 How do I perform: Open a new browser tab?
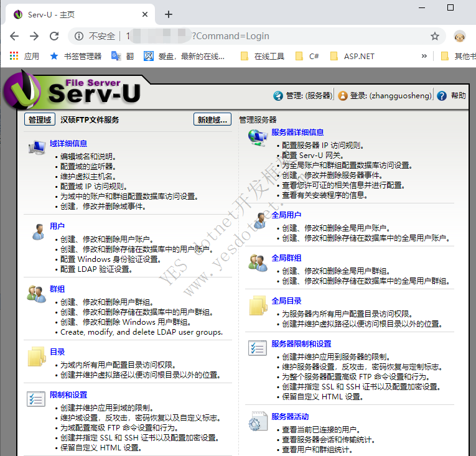pyautogui.click(x=169, y=14)
